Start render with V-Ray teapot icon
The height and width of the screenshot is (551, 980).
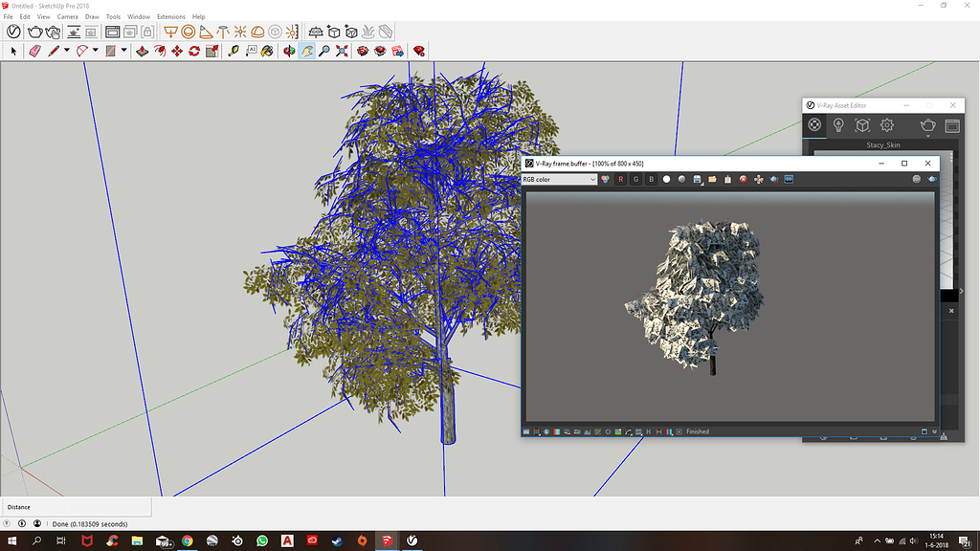coord(35,32)
